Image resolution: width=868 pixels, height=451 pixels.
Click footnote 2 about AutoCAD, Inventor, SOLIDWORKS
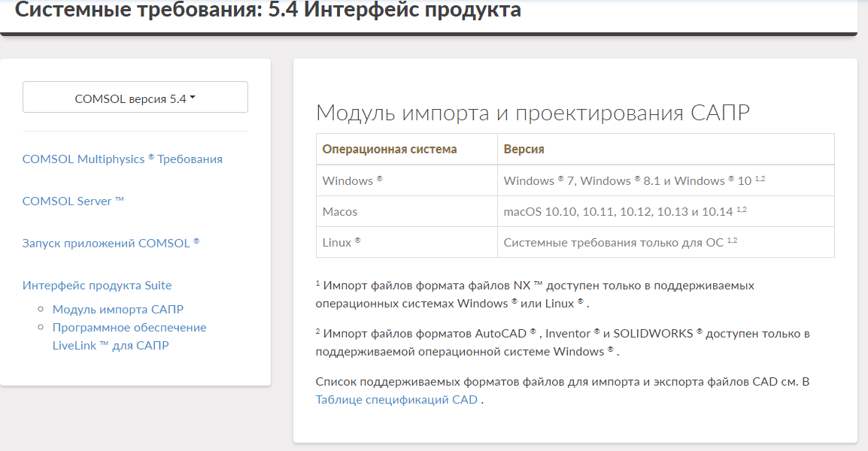563,343
